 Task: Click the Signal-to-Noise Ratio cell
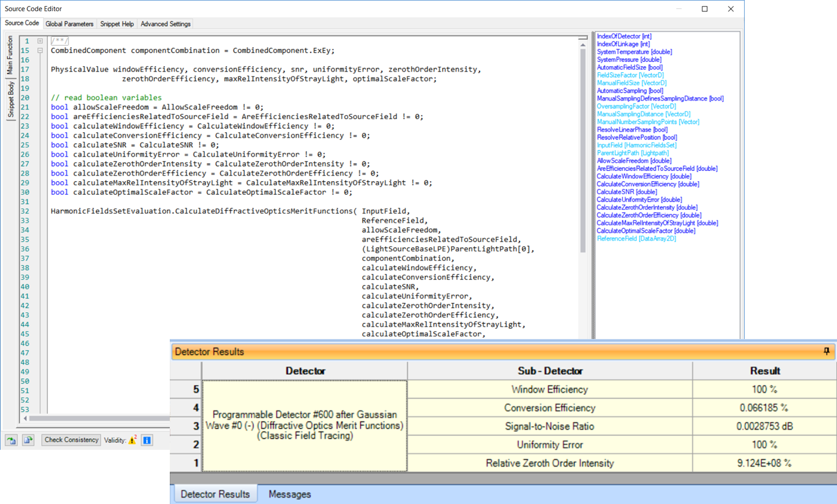[x=550, y=427]
